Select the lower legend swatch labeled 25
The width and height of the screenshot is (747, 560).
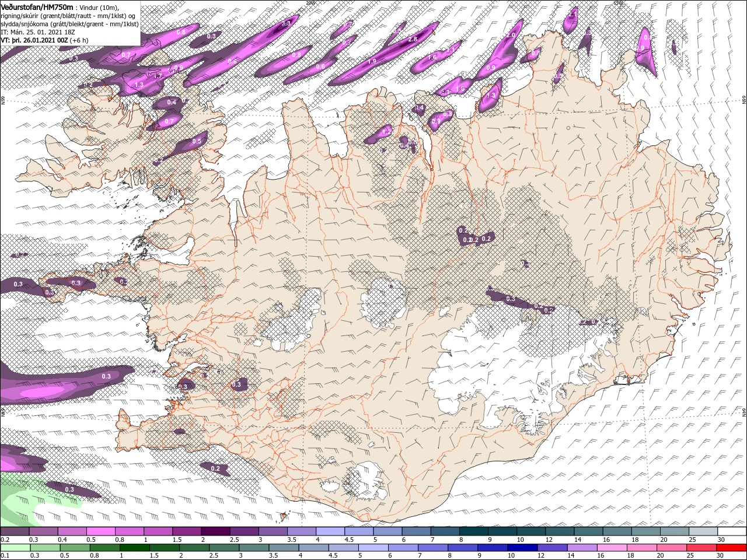[700, 548]
